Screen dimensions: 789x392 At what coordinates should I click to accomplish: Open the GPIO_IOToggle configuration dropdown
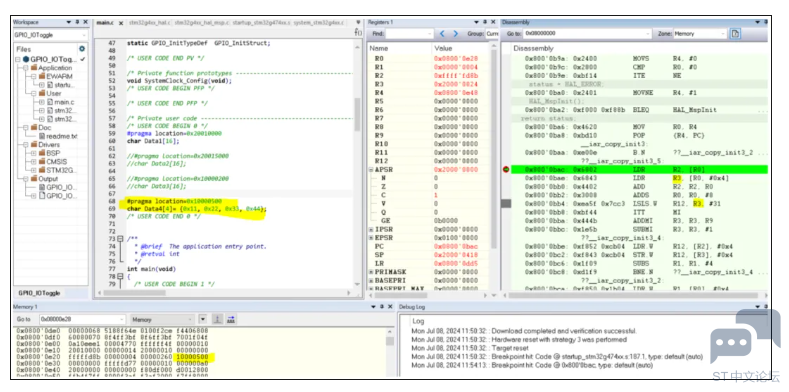point(50,35)
